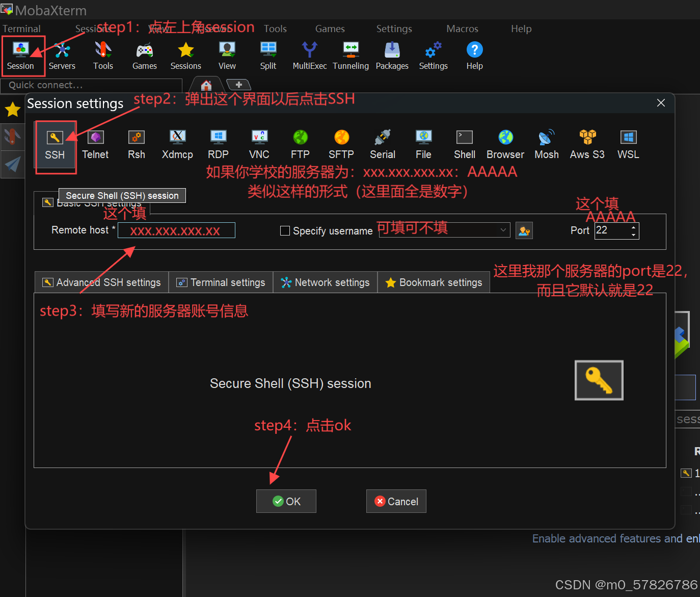The image size is (700, 597).
Task: Select VNC session type
Action: (x=259, y=145)
